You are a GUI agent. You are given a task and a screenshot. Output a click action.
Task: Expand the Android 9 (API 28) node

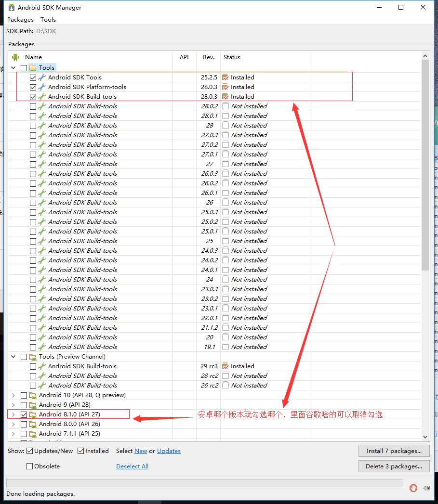click(x=13, y=405)
